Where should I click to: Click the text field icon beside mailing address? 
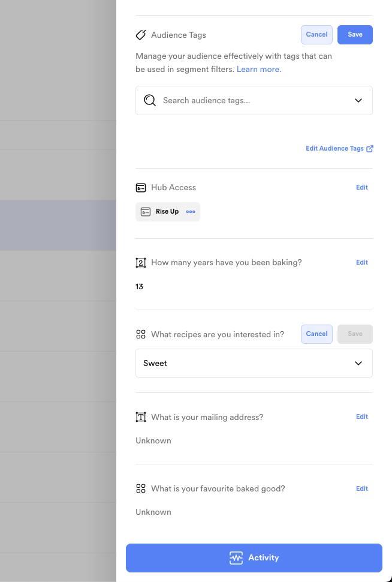click(141, 417)
